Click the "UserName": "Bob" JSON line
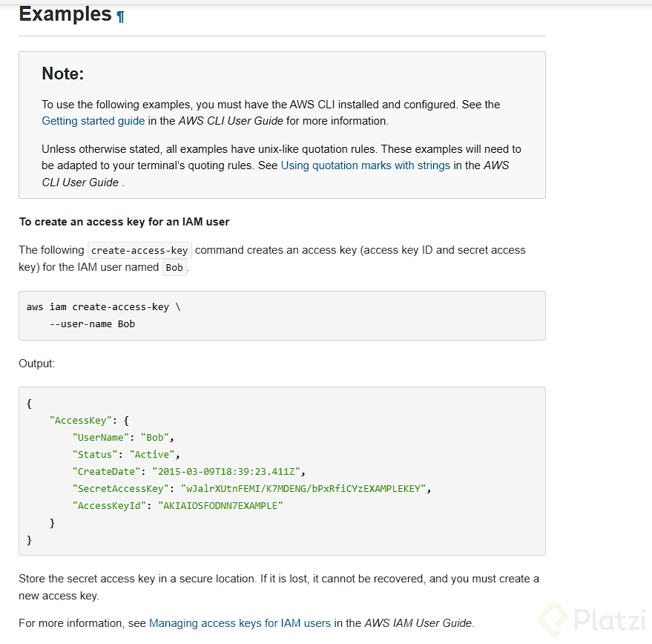Image resolution: width=652 pixels, height=644 pixels. (123, 437)
